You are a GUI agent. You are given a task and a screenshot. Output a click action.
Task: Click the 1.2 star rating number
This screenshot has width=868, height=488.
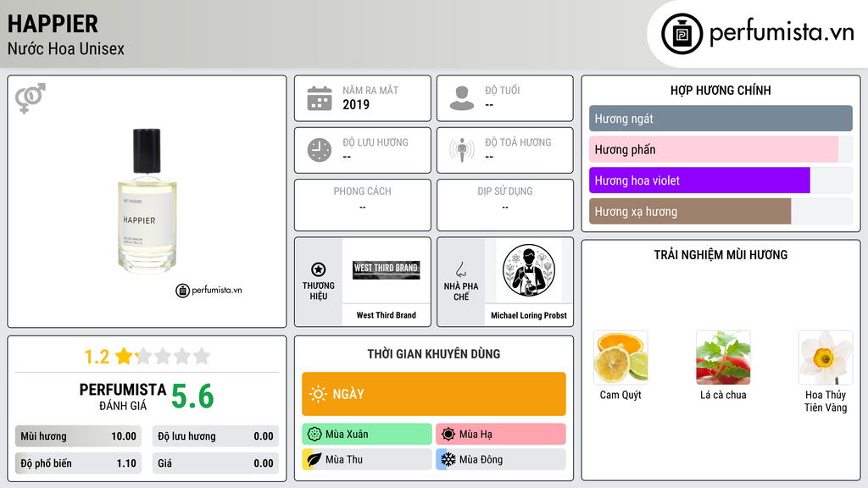coord(97,357)
